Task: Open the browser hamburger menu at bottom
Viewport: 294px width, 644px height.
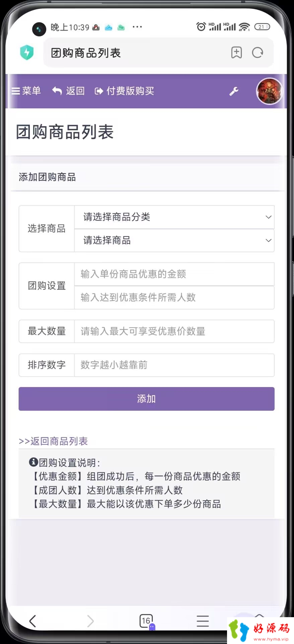Action: pos(203,621)
